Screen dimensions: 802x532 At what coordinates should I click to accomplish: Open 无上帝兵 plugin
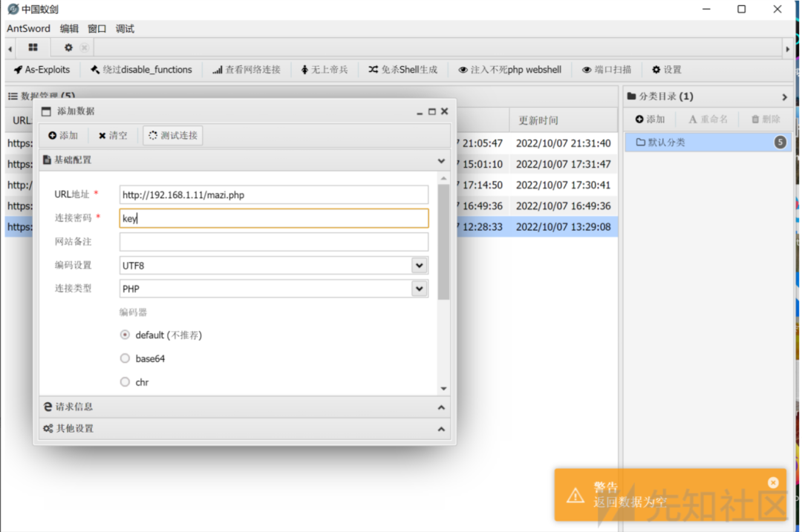tap(325, 70)
